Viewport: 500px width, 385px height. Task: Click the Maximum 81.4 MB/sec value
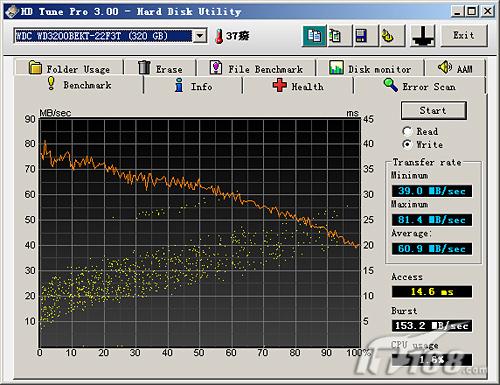[x=432, y=220]
